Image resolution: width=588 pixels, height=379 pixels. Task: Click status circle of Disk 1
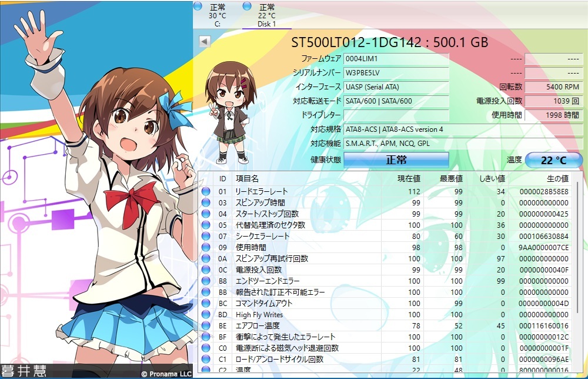[247, 6]
